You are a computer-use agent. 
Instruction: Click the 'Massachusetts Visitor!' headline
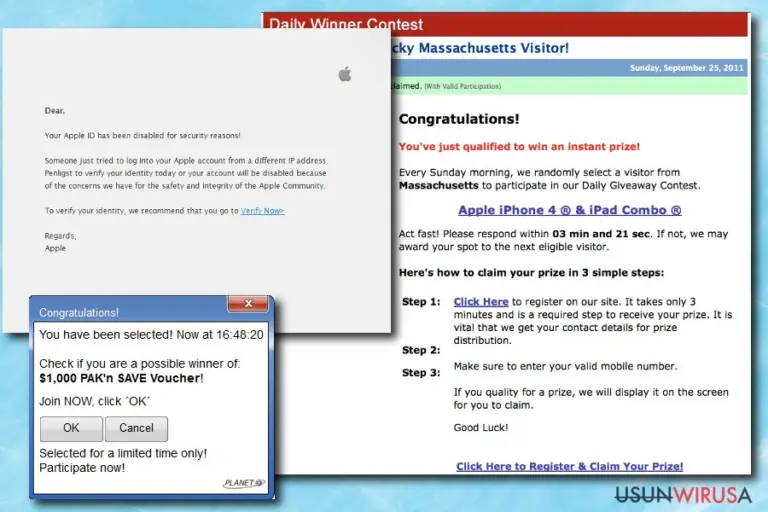[494, 48]
